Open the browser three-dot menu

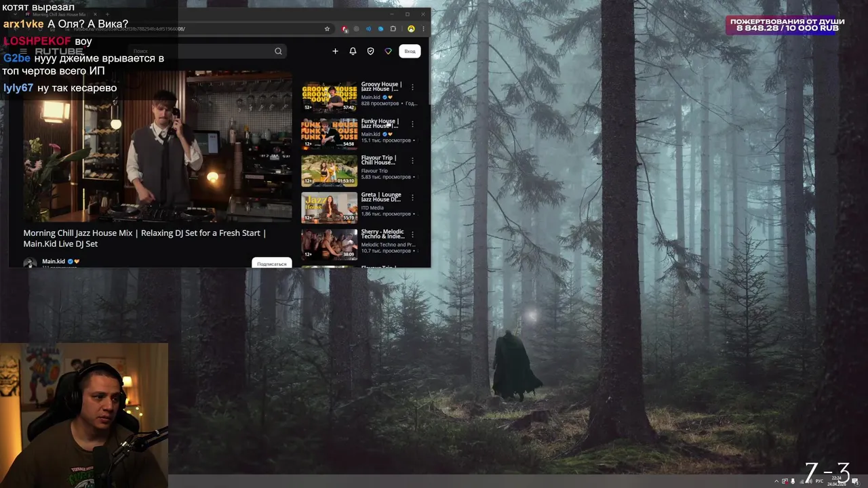[423, 29]
